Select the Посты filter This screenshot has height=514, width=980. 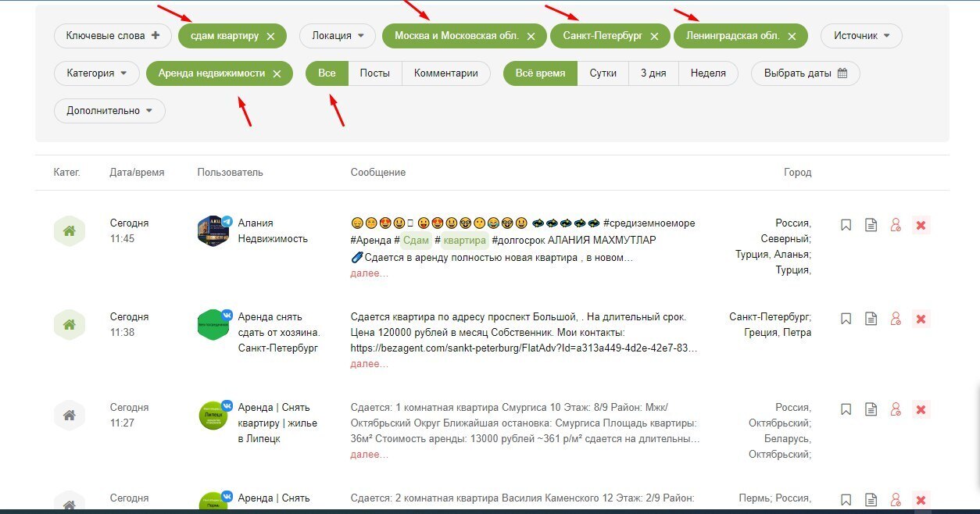pos(375,73)
